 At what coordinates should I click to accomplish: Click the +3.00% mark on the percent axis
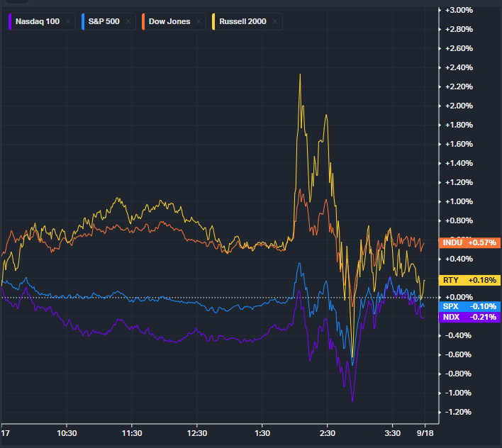[457, 10]
